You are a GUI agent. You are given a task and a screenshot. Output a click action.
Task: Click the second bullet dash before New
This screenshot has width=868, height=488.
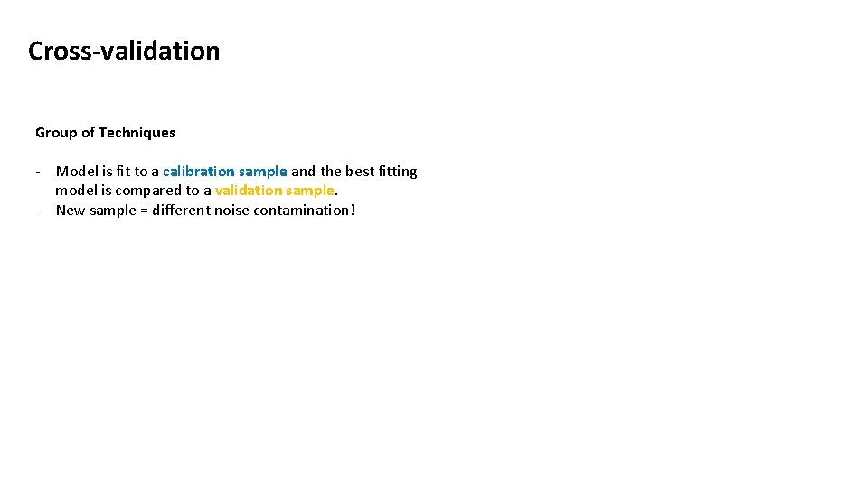click(38, 211)
